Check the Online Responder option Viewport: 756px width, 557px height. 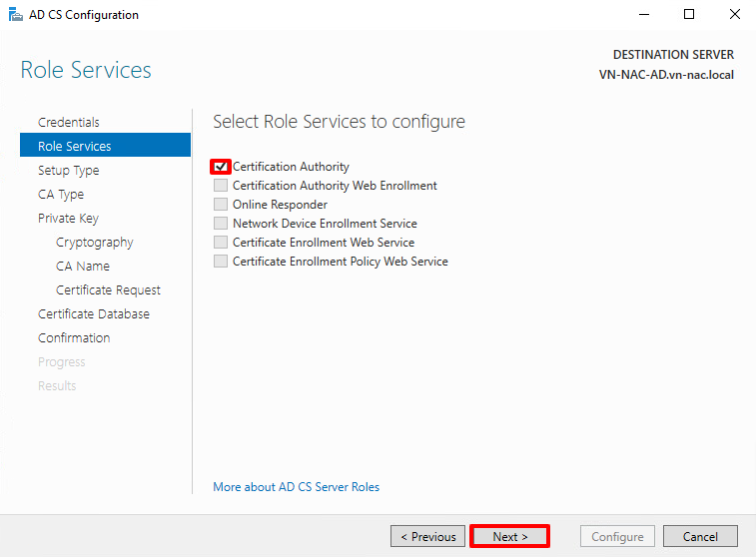point(221,205)
